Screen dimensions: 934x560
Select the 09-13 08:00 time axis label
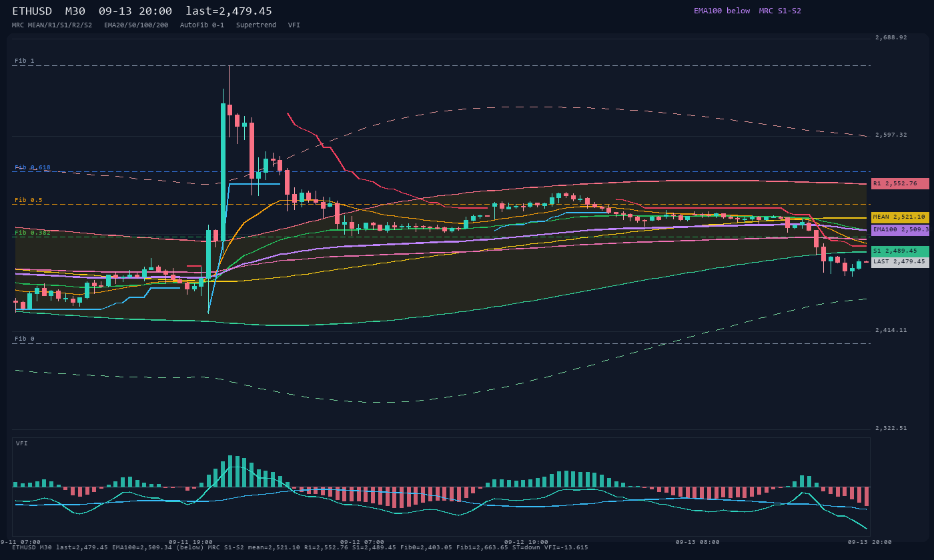click(x=698, y=542)
